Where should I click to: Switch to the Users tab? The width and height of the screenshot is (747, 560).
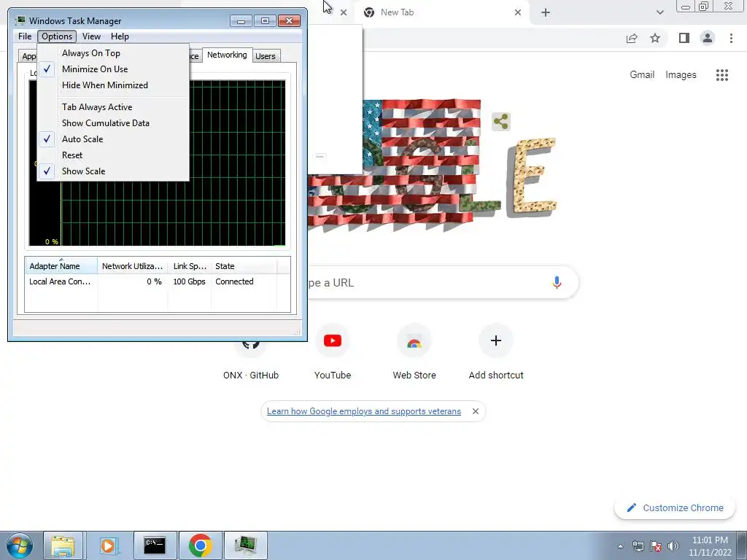[266, 56]
